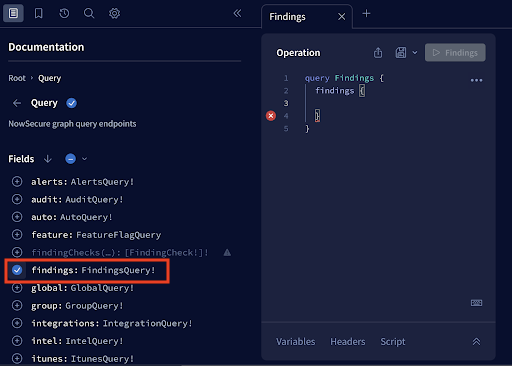Open itunes: ItunesQuery! field docs

(x=82, y=359)
